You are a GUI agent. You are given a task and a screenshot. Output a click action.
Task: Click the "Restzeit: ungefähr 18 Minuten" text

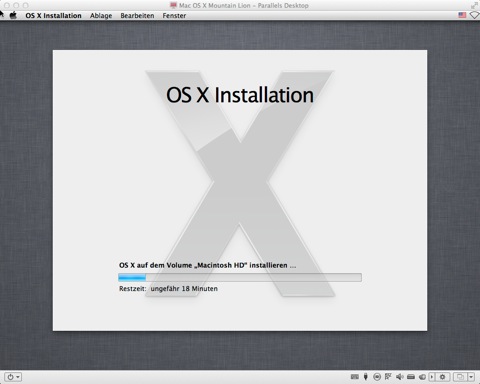168,289
